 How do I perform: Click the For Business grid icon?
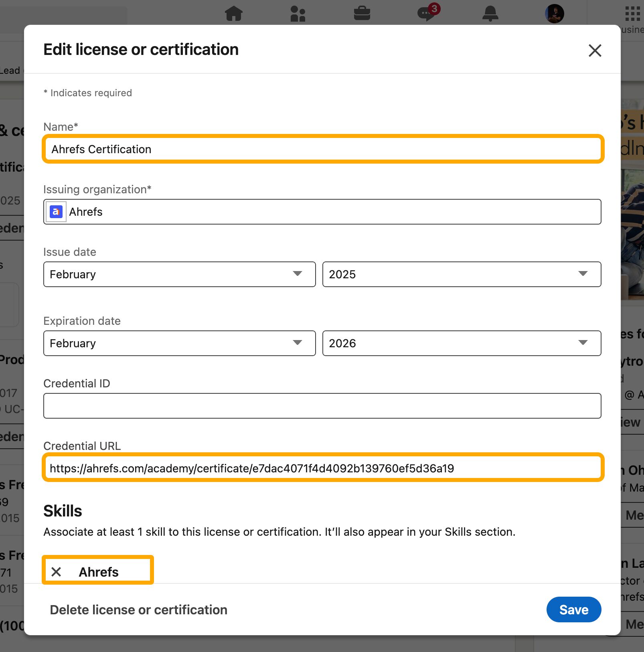pyautogui.click(x=632, y=13)
